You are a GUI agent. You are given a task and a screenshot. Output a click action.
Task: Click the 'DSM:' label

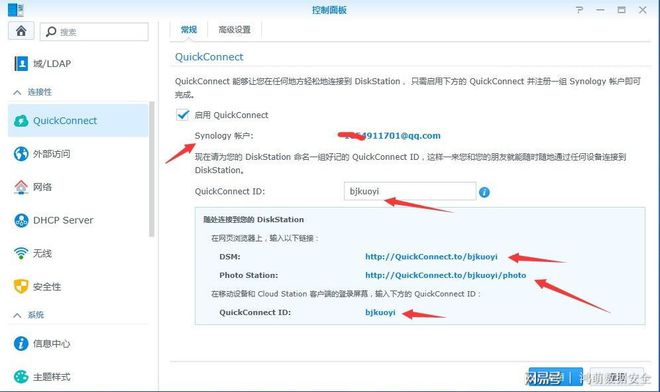[x=230, y=257]
